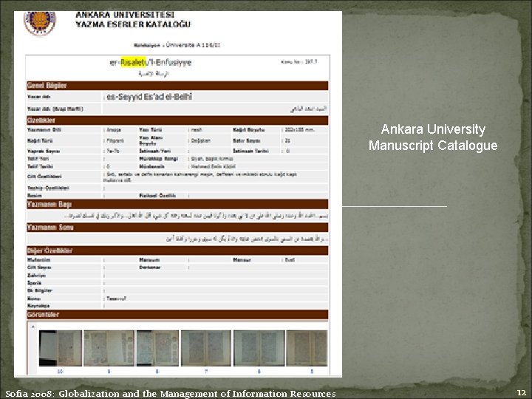
Task: Click the Arabic title beneath er-Risaletu'l-Enfusiyye
Action: coord(154,74)
